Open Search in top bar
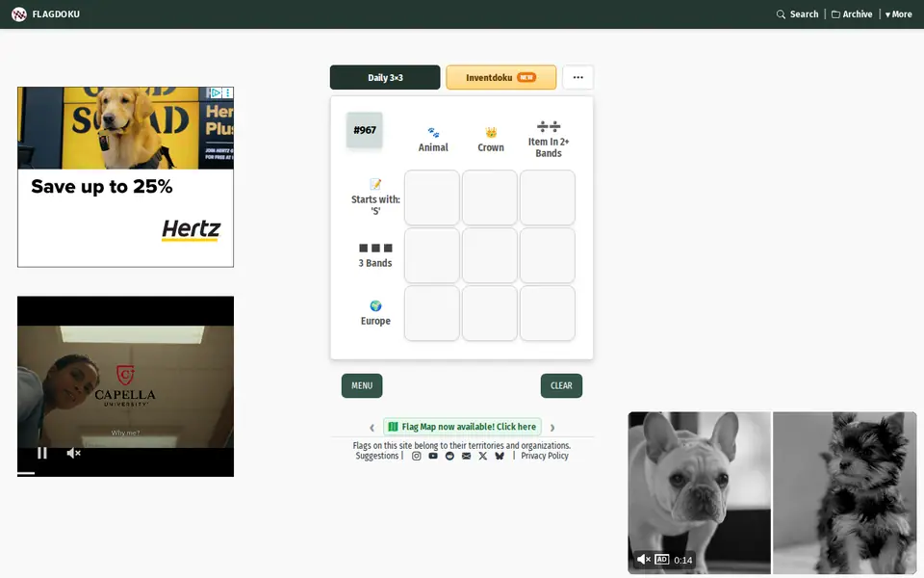This screenshot has height=578, width=924. (x=797, y=14)
